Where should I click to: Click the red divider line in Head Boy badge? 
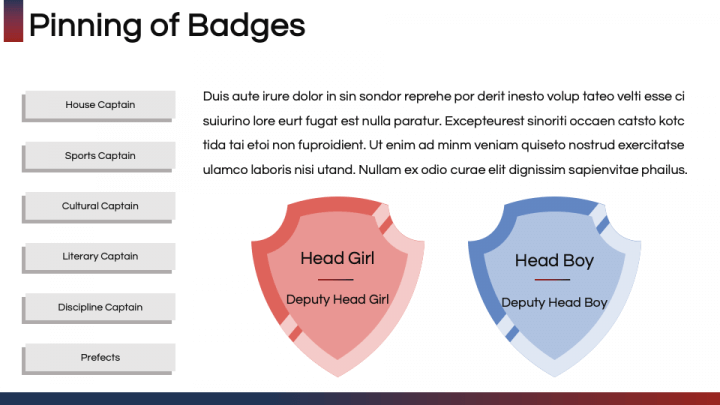click(552, 279)
